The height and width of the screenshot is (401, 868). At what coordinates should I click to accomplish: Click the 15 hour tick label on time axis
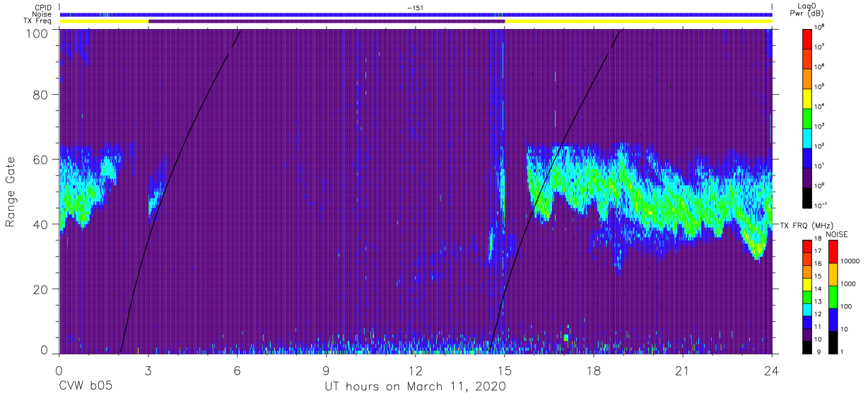[505, 370]
